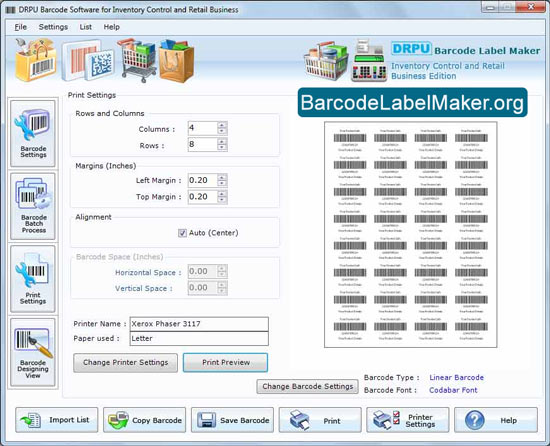Screen dimensions: 550x446
Task: Click Change Barcode Settings button
Action: [x=308, y=386]
